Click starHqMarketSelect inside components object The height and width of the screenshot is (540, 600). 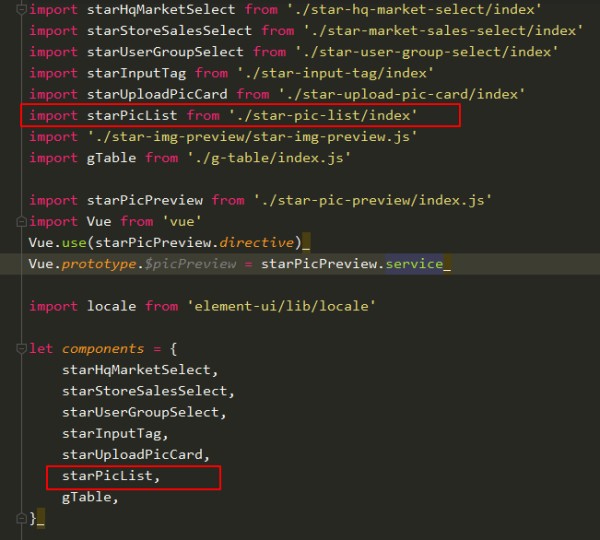(x=136, y=370)
